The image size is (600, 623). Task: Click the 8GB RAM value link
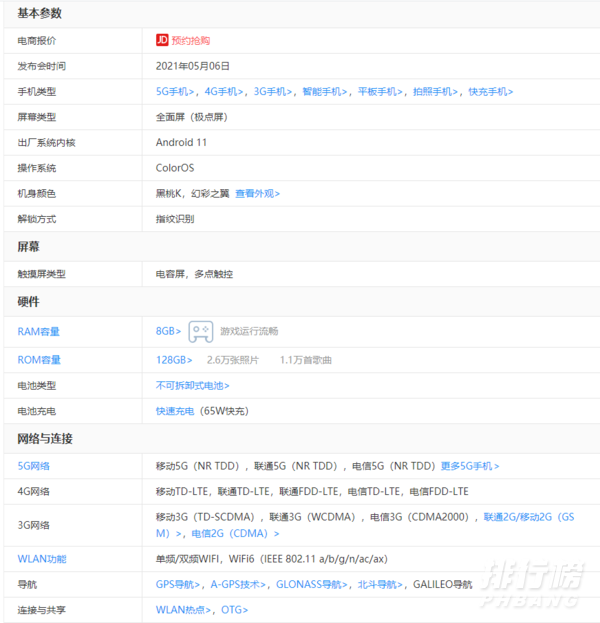(168, 331)
